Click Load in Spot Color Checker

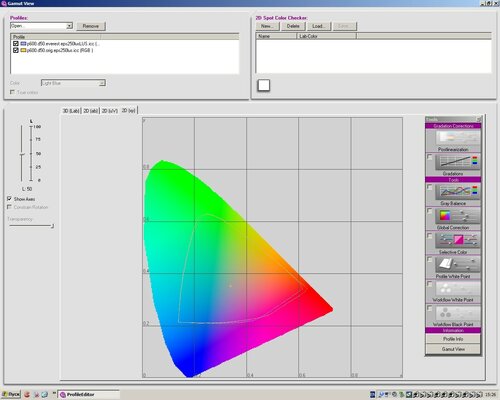[319, 26]
